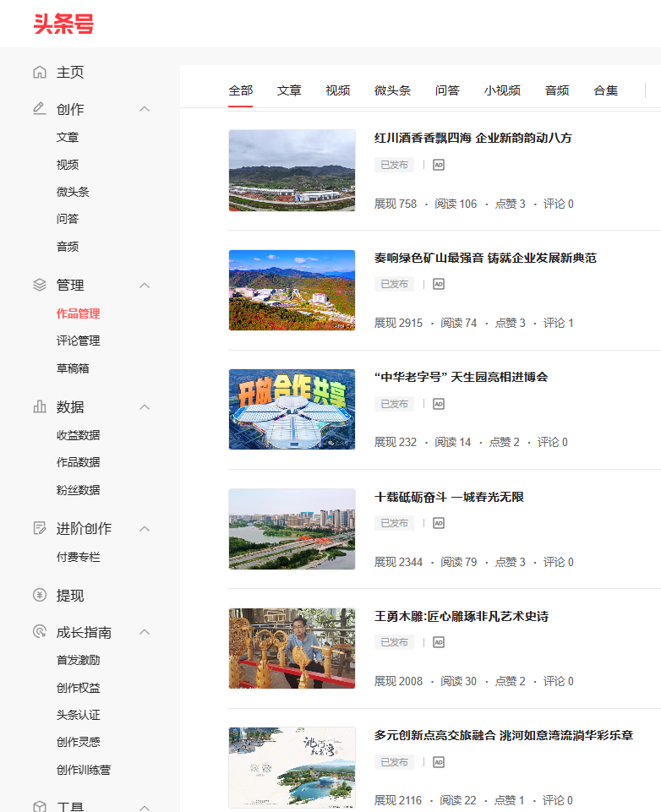Screen dimensions: 661x812
Task: Open 草稿箱 in sidebar
Action: pos(73,368)
